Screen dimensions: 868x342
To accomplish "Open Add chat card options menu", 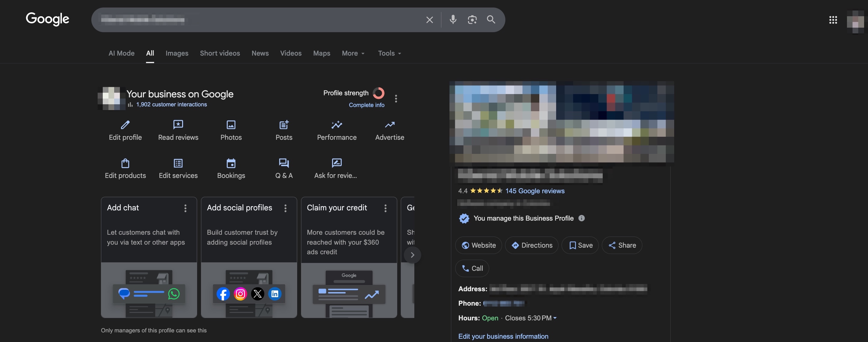I will coord(185,208).
